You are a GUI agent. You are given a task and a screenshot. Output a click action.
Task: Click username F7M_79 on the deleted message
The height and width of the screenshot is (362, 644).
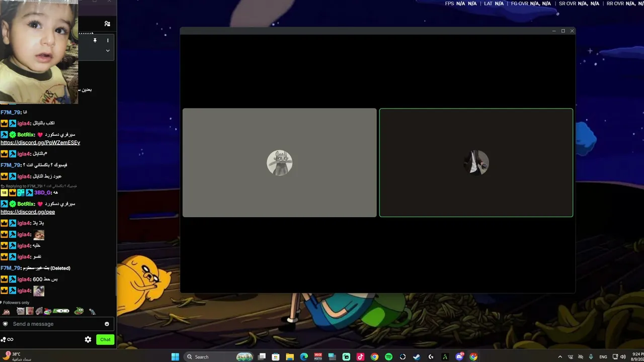11,268
